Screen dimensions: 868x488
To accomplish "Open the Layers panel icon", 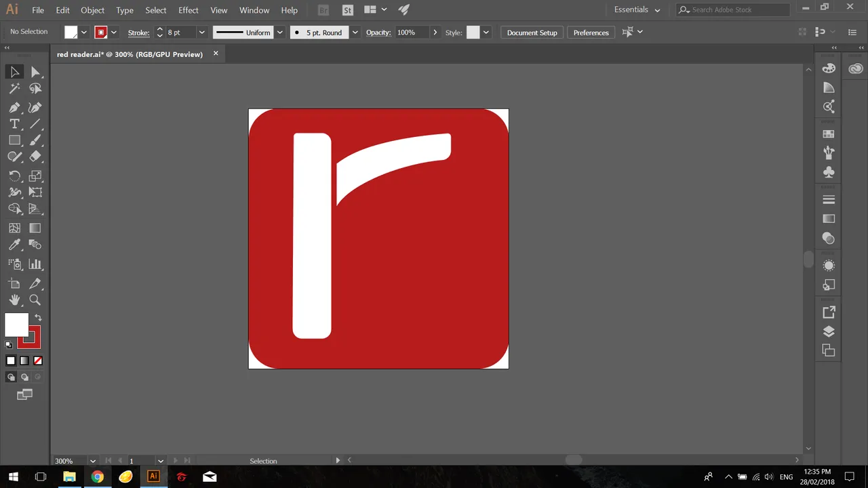I will click(x=828, y=331).
